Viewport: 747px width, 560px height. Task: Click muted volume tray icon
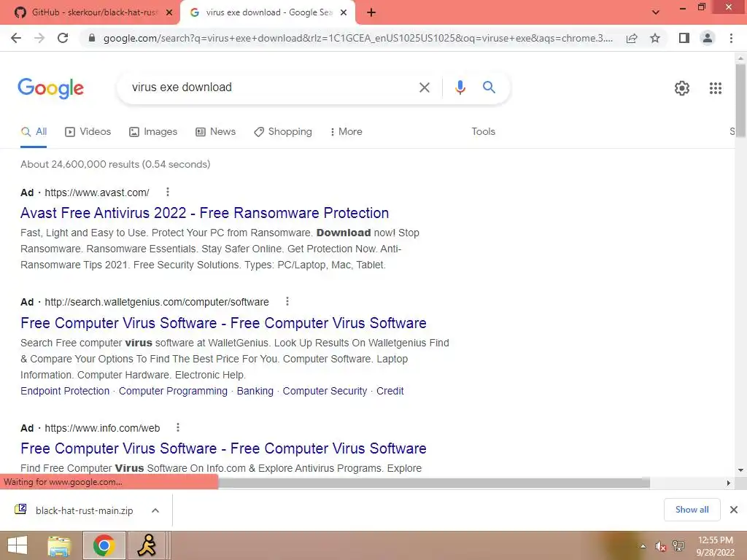coord(660,546)
